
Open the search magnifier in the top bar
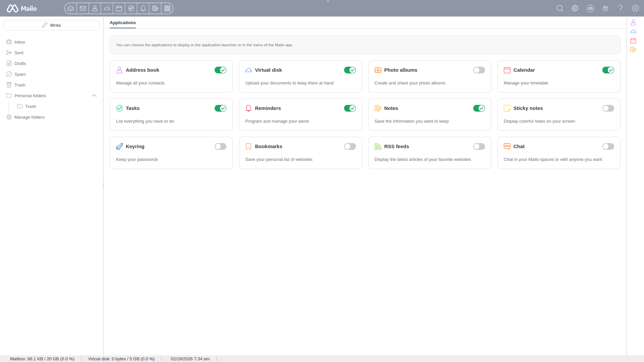(560, 8)
